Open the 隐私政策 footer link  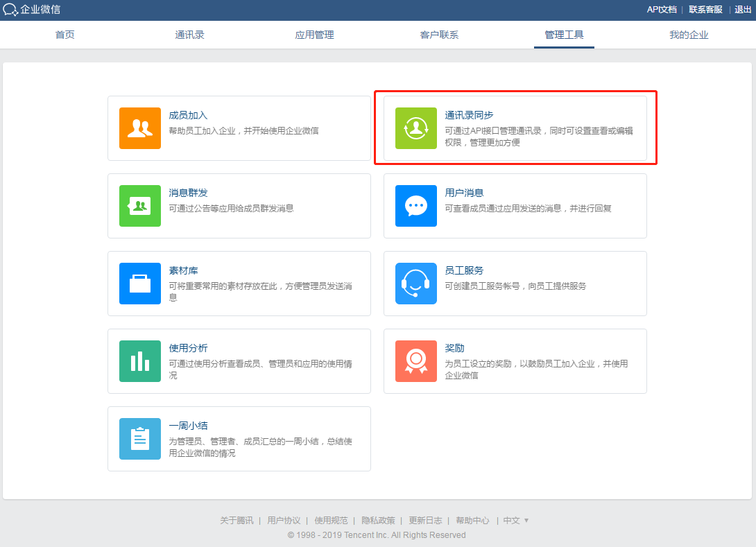[379, 521]
